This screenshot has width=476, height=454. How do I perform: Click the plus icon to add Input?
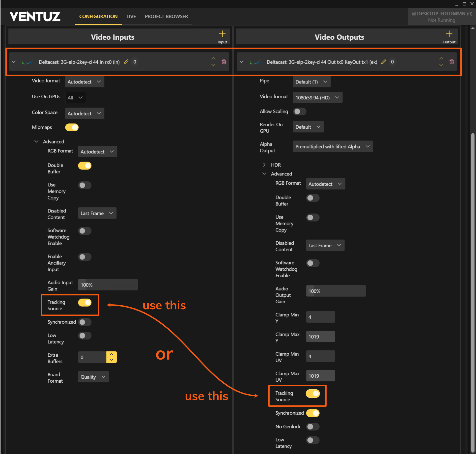tap(222, 34)
